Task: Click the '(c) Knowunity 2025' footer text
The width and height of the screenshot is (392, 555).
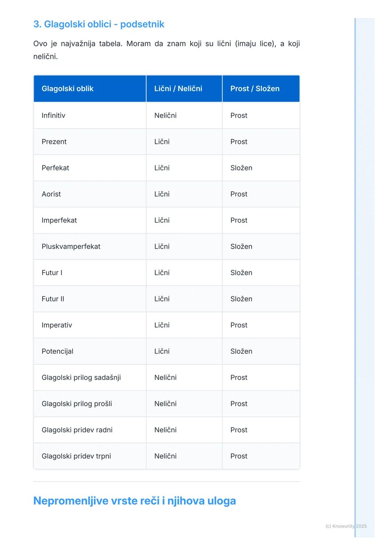Action: 346,526
